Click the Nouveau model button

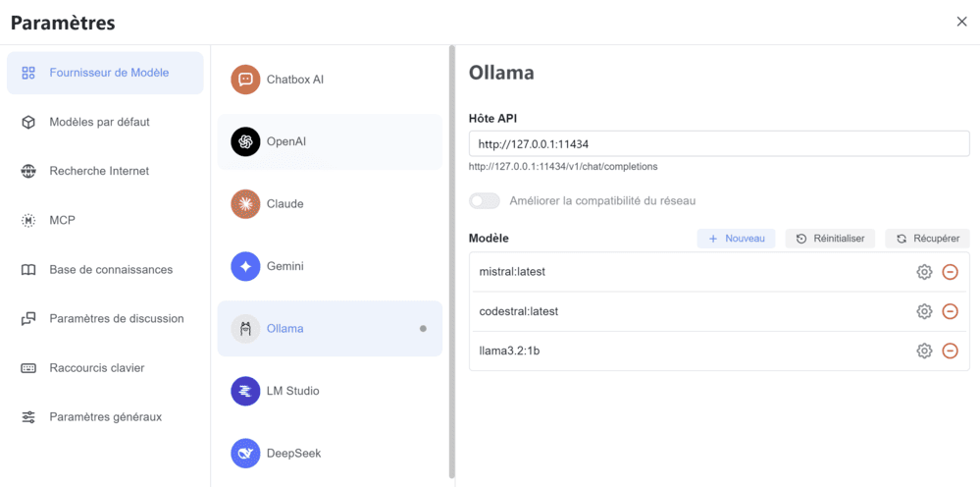point(736,239)
